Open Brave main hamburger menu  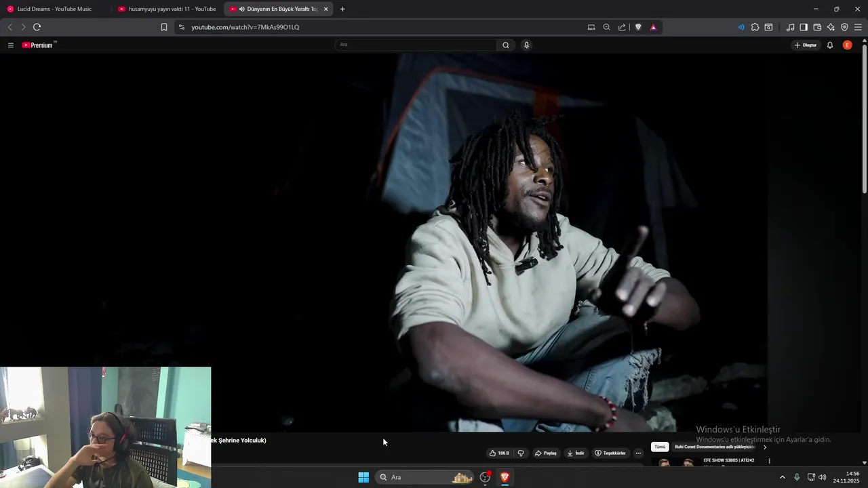tap(858, 27)
